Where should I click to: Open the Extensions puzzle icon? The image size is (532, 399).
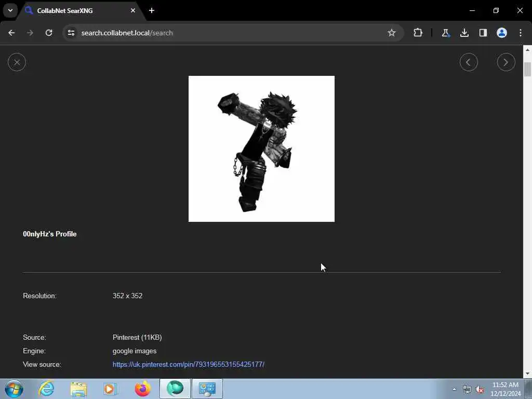point(418,33)
